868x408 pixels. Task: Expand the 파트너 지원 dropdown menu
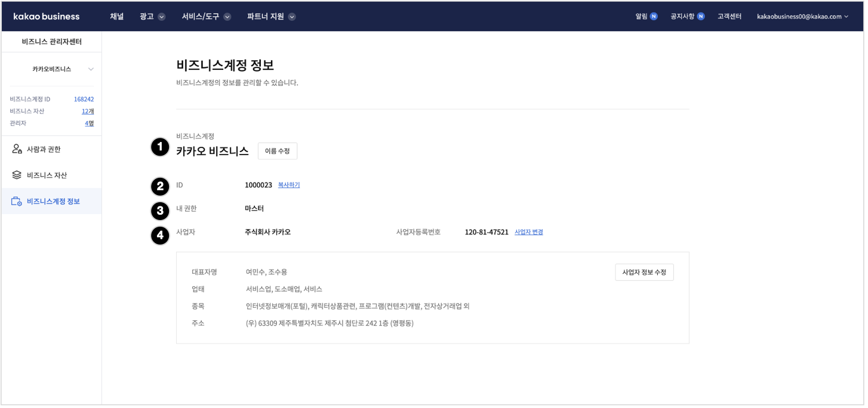coord(271,17)
